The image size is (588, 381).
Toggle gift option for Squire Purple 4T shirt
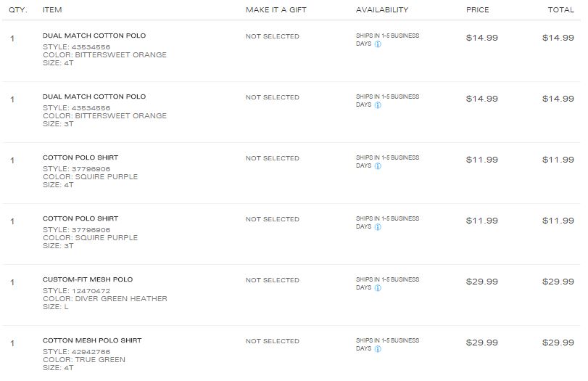272,158
